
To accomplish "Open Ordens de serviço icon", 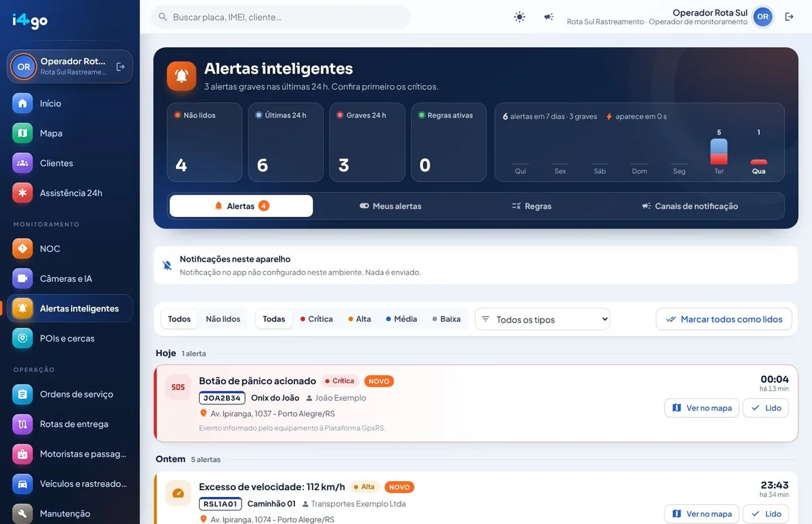I will click(x=22, y=394).
